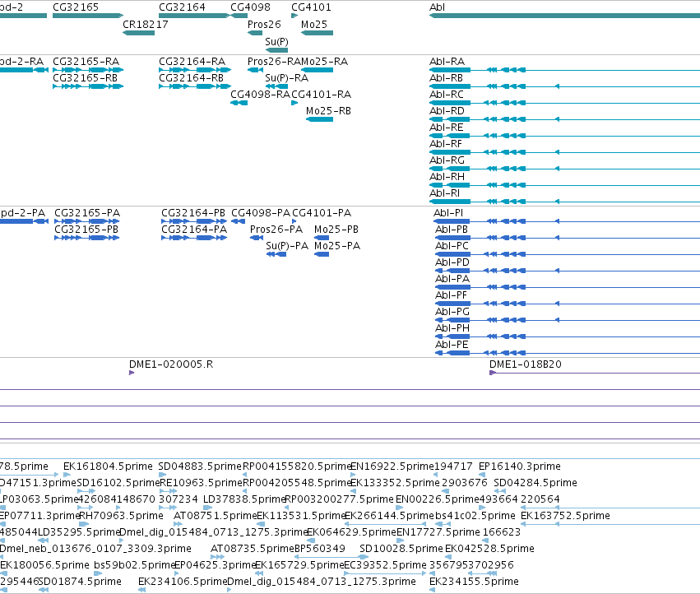The height and width of the screenshot is (594, 700).
Task: Select the Abl-PI protein label
Action: click(448, 213)
